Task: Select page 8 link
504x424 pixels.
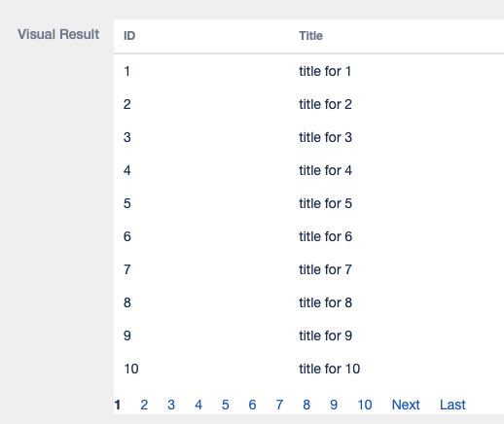Action: [306, 405]
